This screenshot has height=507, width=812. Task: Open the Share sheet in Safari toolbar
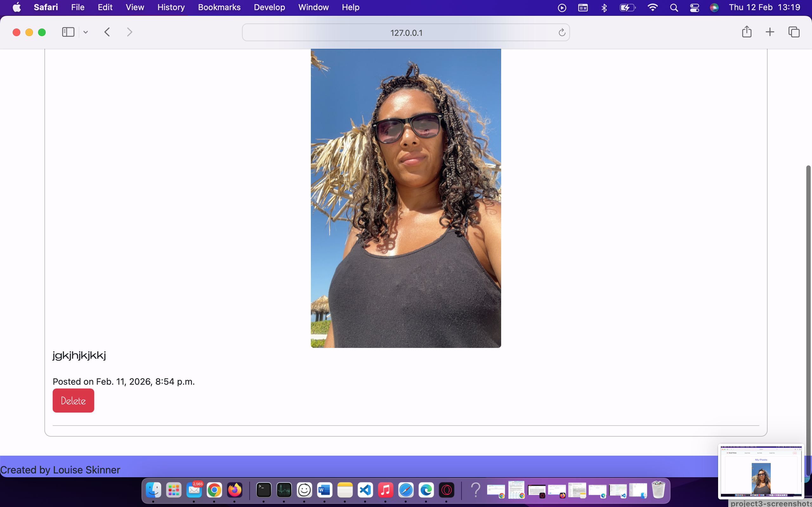click(x=747, y=32)
